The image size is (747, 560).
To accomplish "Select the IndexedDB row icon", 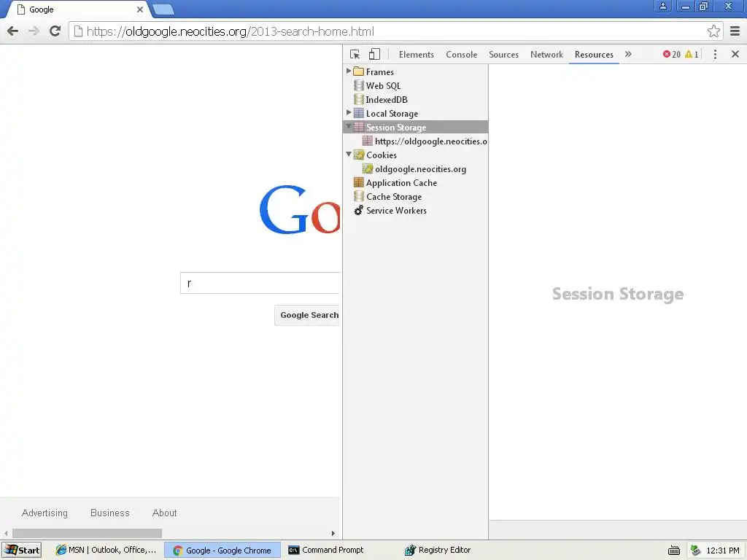I will pos(359,99).
